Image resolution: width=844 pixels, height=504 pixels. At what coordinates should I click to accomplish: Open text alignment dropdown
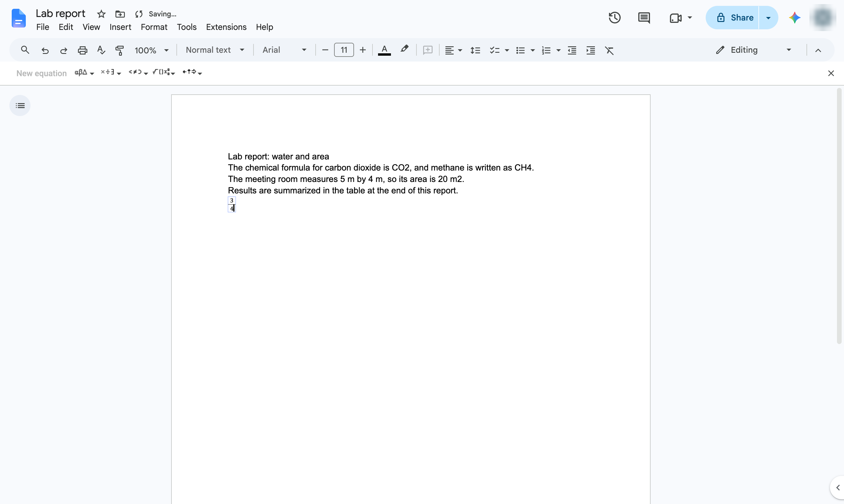pos(453,50)
